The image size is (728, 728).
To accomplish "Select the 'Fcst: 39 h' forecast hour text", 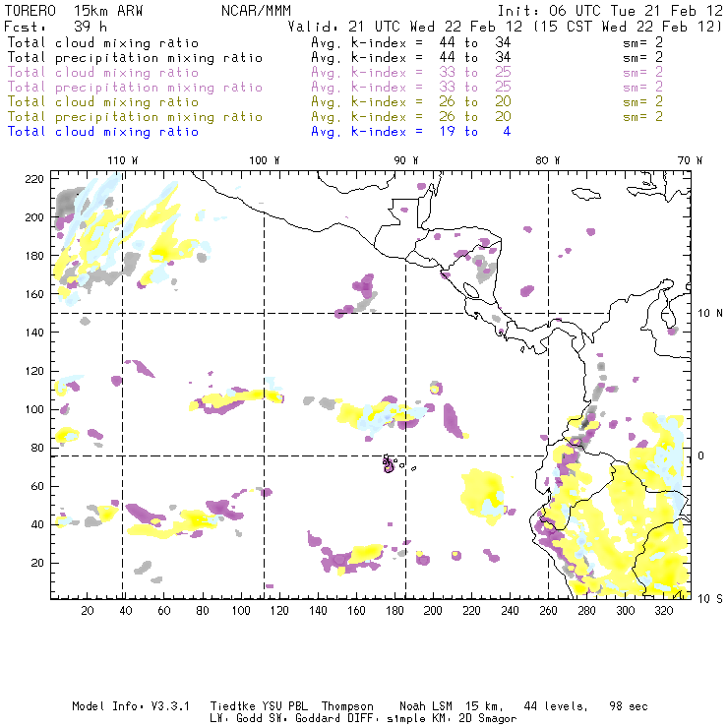I will tap(56, 26).
